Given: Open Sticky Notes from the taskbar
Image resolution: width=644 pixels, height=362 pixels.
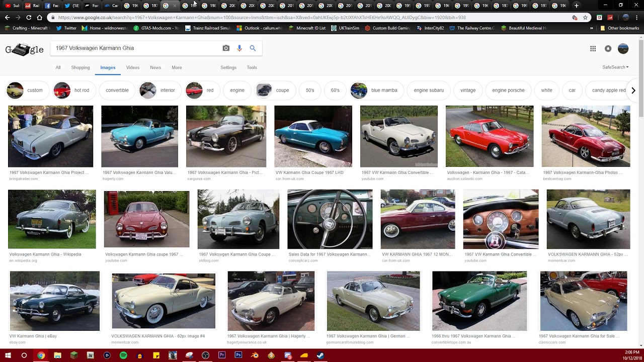Looking at the screenshot, I should pyautogui.click(x=156, y=355).
